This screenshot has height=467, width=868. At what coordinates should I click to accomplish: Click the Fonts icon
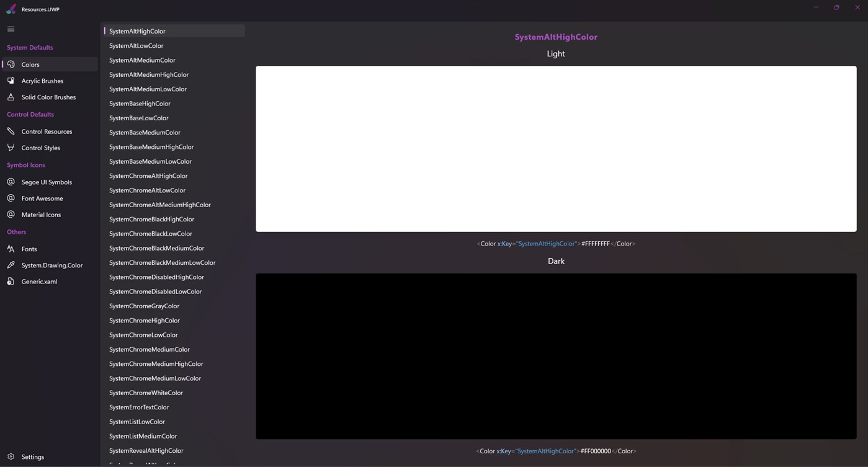[11, 249]
